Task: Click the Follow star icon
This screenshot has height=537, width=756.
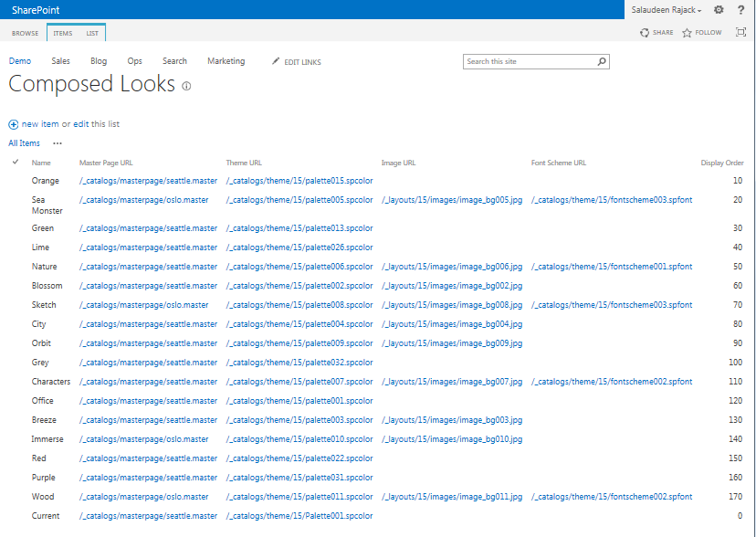Action: 687,33
